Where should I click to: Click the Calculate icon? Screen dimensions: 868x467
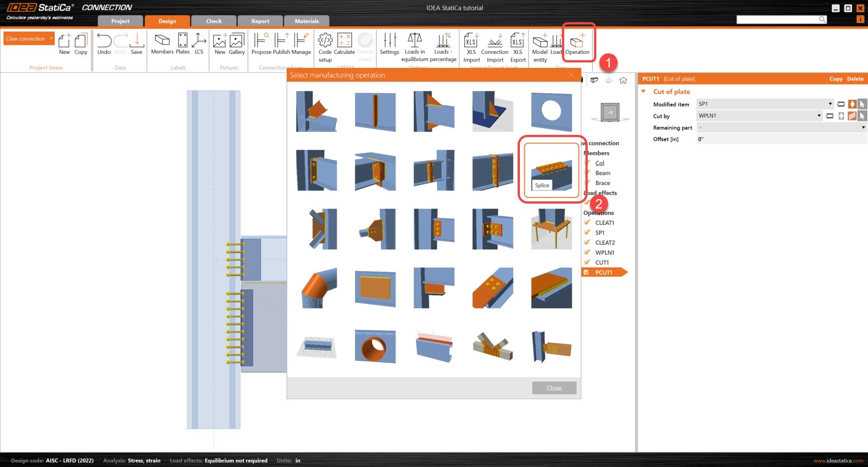coord(344,44)
